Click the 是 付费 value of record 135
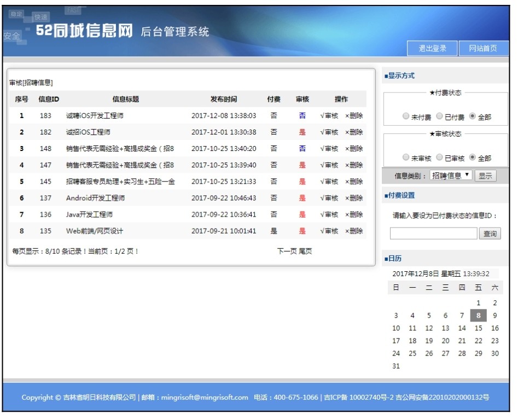Screen dimensions: 518x420 pos(274,231)
